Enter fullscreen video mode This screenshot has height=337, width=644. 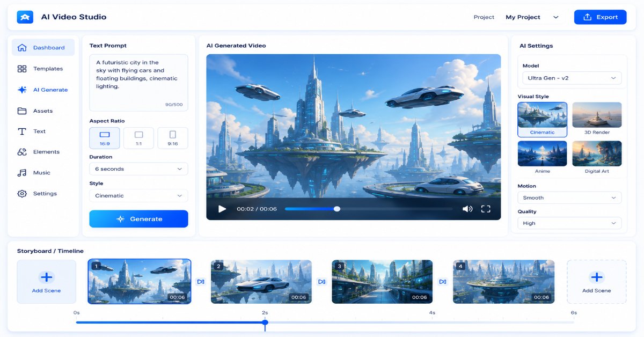point(486,209)
